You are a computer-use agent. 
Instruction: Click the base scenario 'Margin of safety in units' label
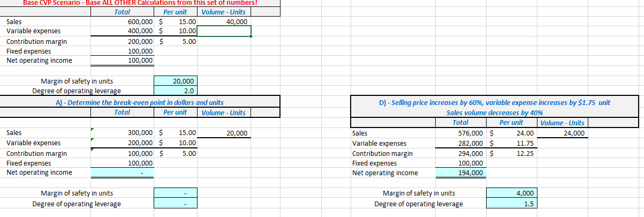tap(77, 81)
